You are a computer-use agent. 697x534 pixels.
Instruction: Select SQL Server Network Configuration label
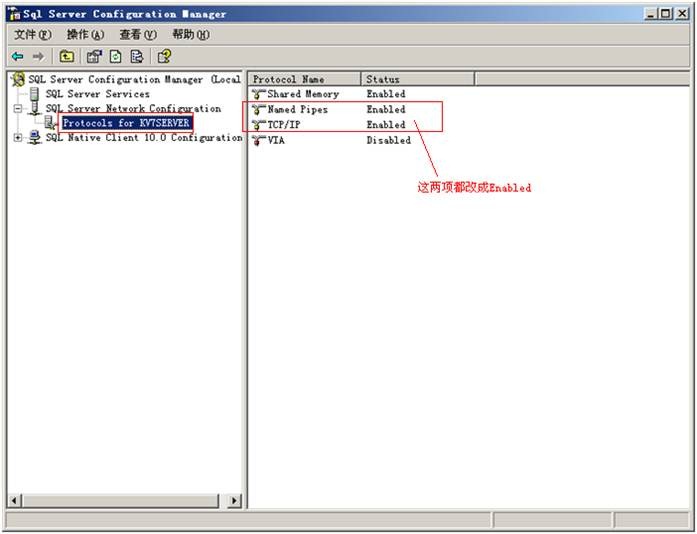tap(133, 108)
